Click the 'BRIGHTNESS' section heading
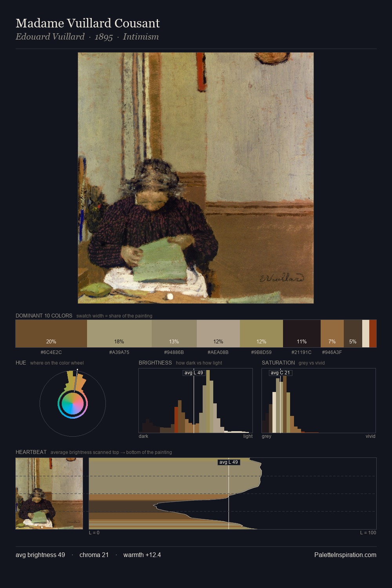Screen dimensions: 392x588 coord(155,363)
